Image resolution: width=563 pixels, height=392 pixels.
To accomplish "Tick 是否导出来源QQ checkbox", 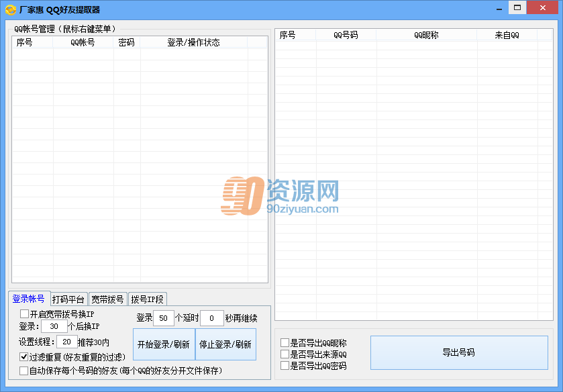I will point(285,354).
